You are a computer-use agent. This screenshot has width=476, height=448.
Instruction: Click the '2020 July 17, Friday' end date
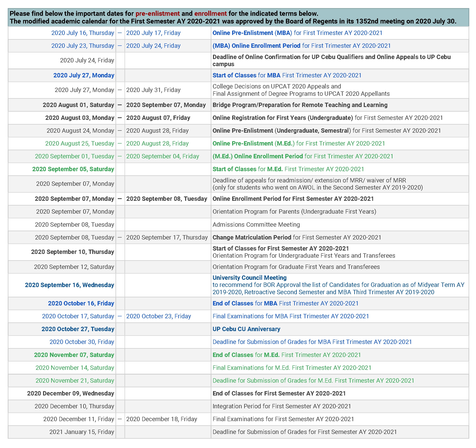pyautogui.click(x=153, y=33)
